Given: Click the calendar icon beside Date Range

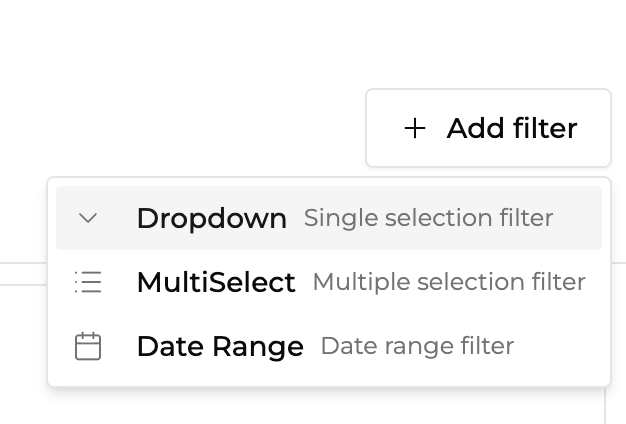Looking at the screenshot, I should click(x=88, y=346).
